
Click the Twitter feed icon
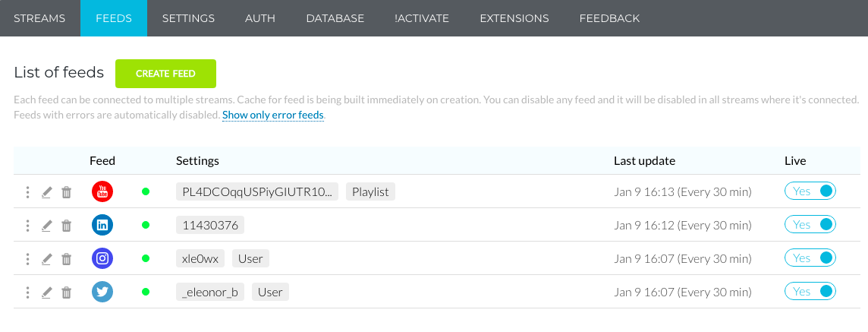[x=102, y=292]
